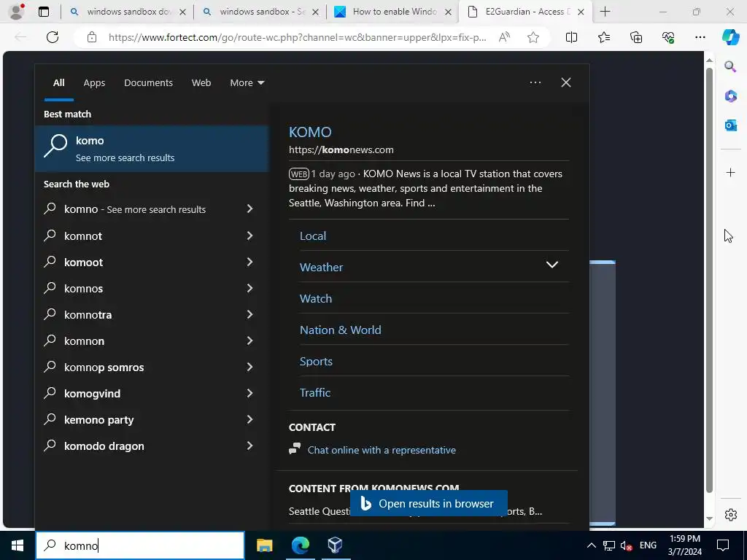Open the network status tray icon
Image resolution: width=747 pixels, height=560 pixels.
[x=609, y=545]
